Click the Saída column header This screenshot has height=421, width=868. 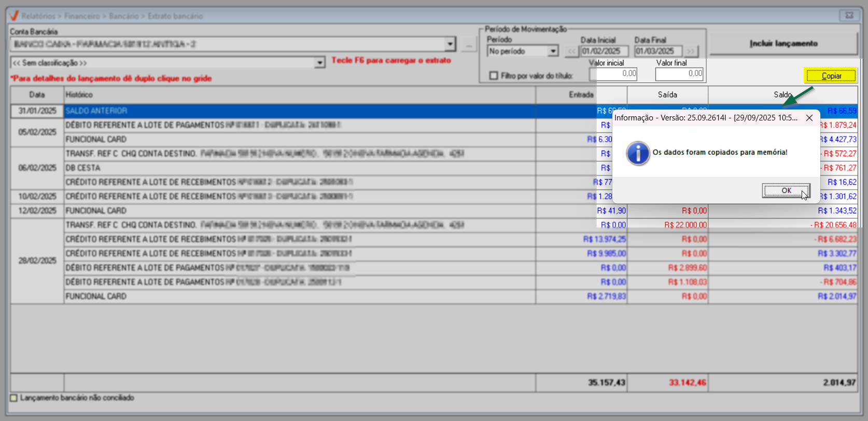[667, 95]
